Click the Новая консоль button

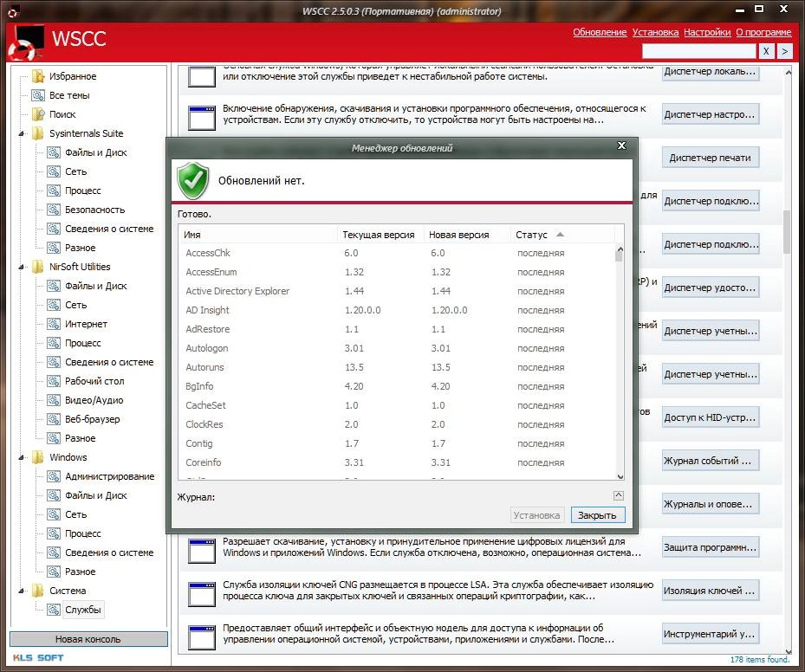coord(88,639)
